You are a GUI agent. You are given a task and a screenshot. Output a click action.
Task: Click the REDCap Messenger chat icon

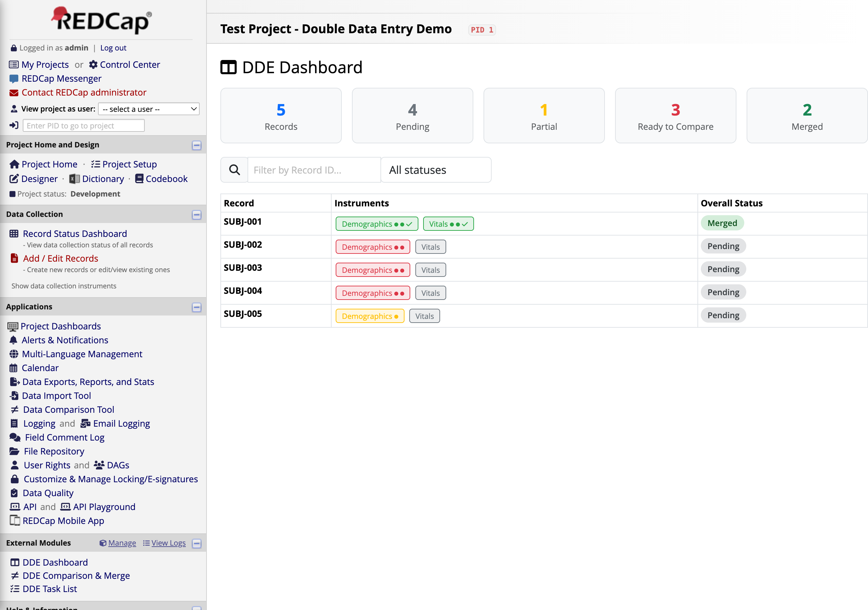point(14,79)
